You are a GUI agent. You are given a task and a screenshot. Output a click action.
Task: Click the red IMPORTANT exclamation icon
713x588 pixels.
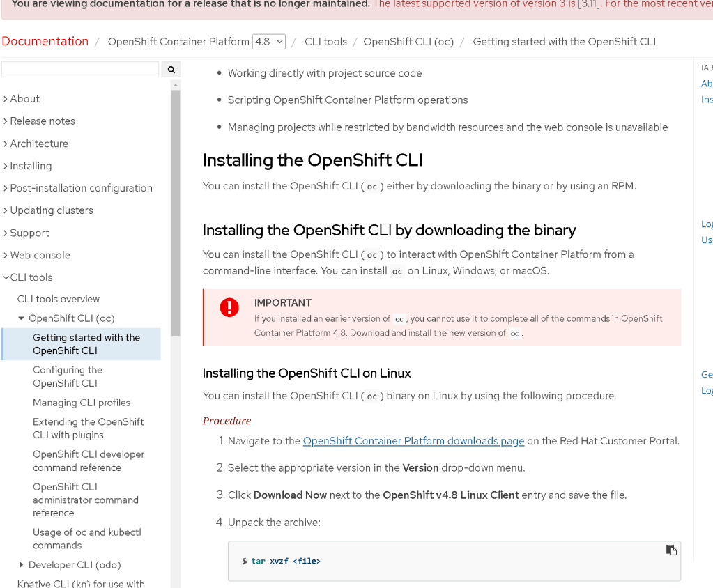[x=229, y=307]
